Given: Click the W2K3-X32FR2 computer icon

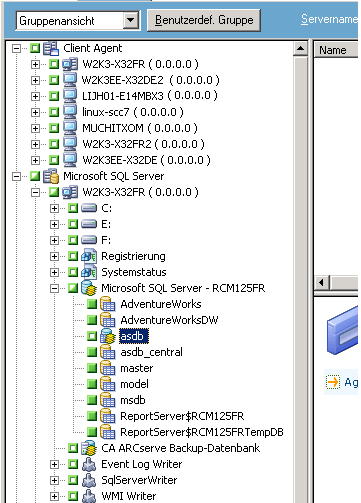Looking at the screenshot, I should tap(70, 144).
